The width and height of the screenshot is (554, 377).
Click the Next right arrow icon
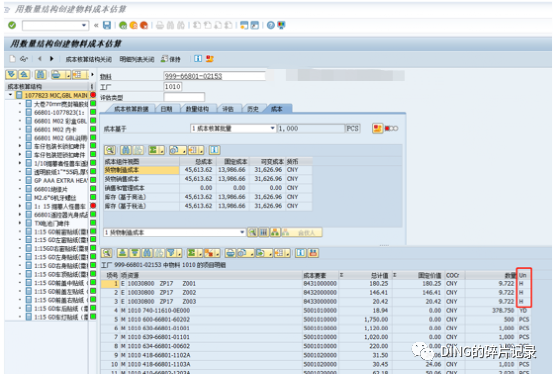point(52,59)
